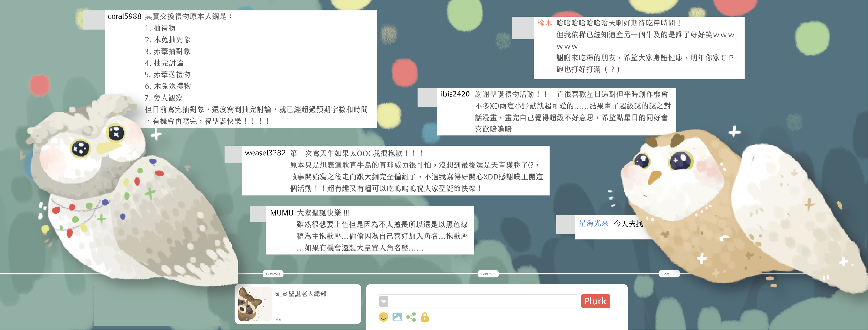Click the yellow privacy lock icon
Screen dimensions: 868x330
tap(424, 317)
